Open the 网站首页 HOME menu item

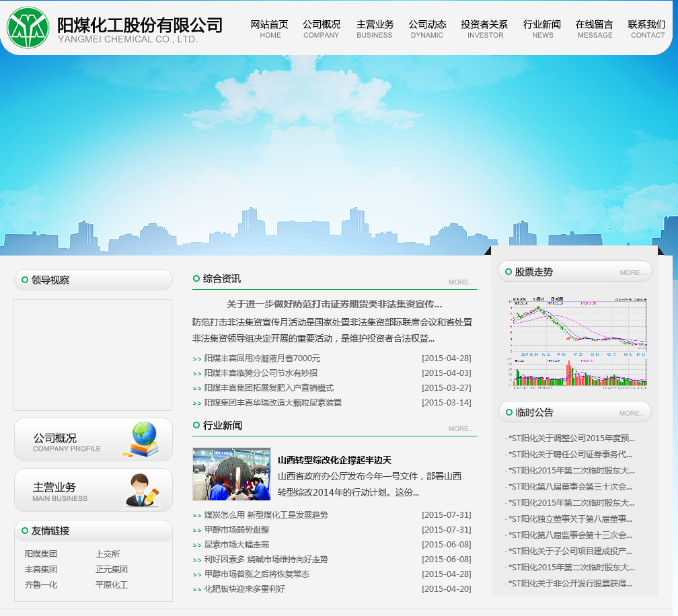[269, 29]
